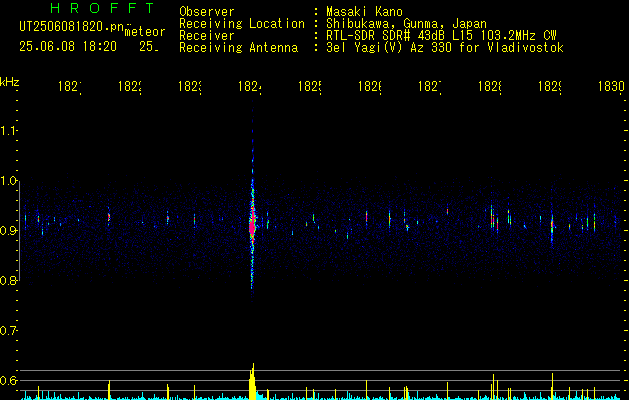Click the 1.1 frequency axis label
The image size is (629, 400).
(x=8, y=131)
